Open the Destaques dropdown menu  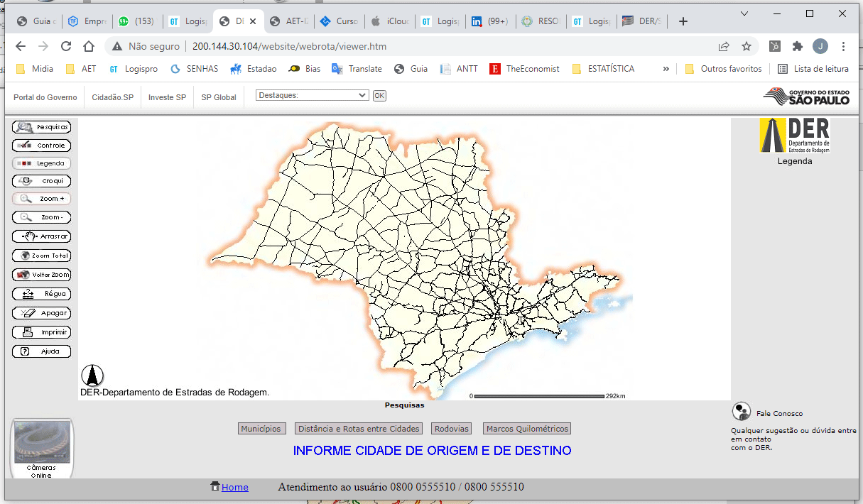[x=311, y=94]
